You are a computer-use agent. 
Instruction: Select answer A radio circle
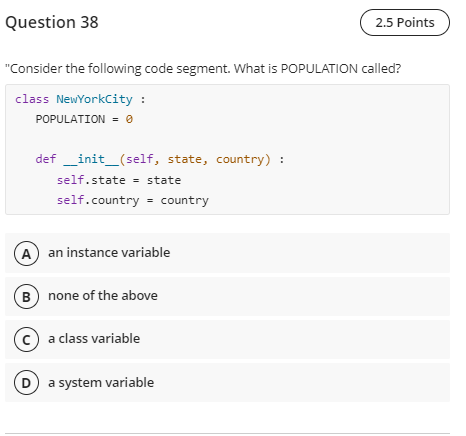(x=27, y=254)
